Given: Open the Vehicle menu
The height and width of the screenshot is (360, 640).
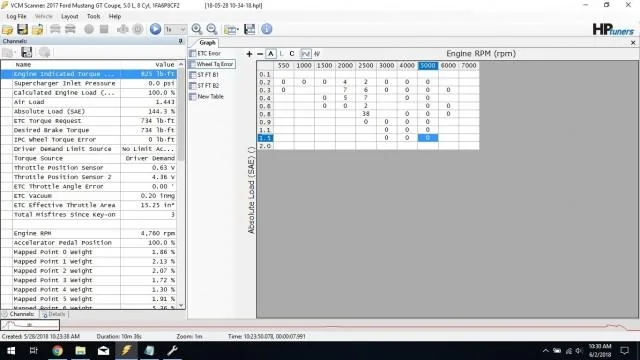Looking at the screenshot, I should 44,16.
